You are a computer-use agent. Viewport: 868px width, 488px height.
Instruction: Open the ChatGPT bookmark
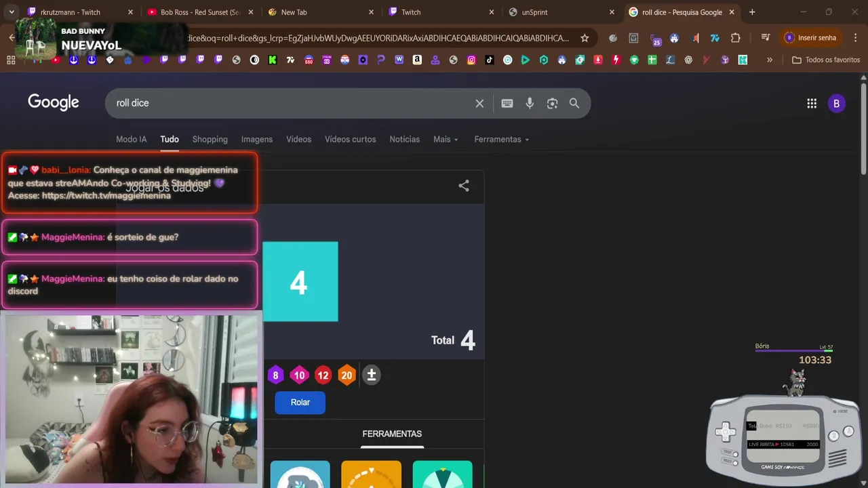688,60
